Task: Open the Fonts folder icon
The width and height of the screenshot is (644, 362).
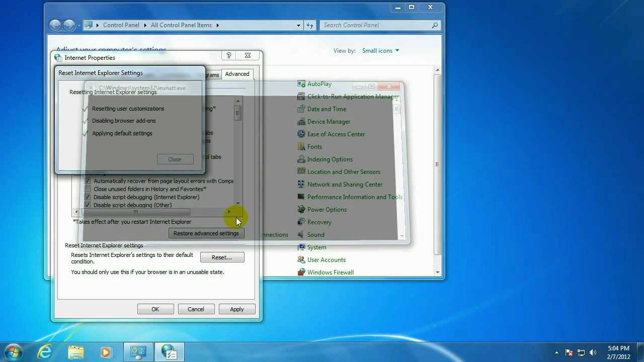Action: (x=301, y=147)
